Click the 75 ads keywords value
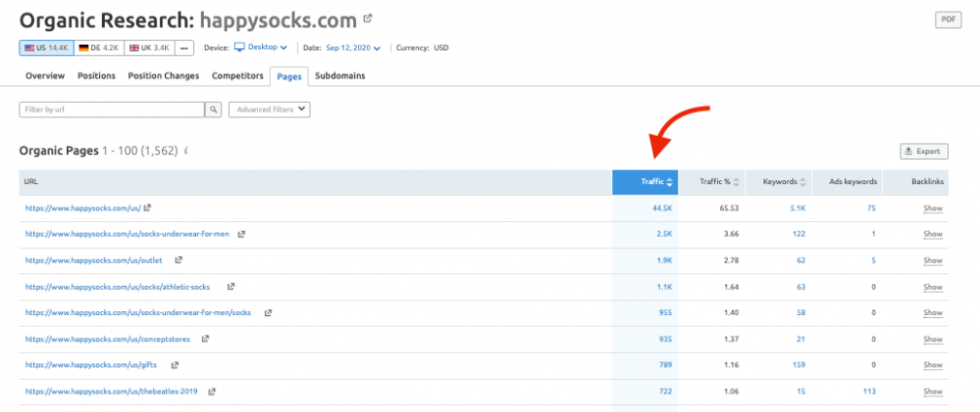 point(871,207)
